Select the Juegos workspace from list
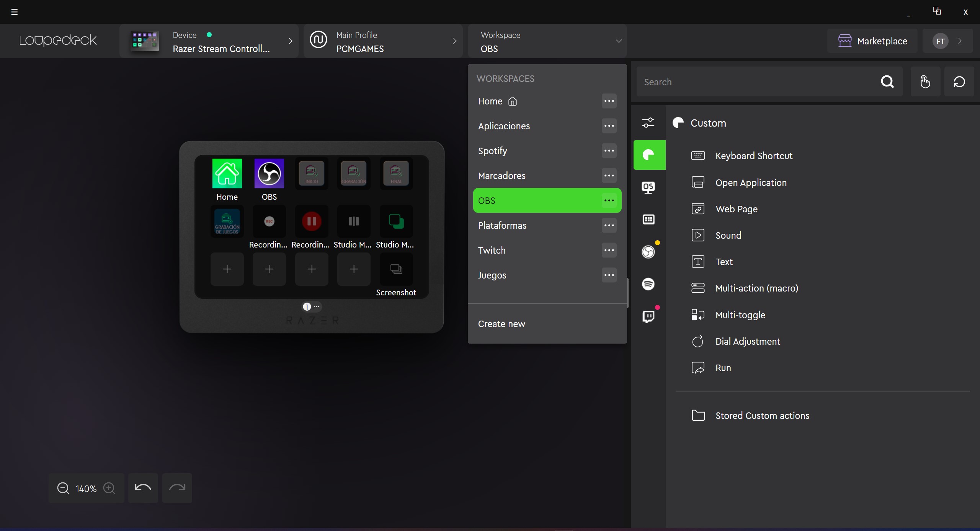 (492, 275)
